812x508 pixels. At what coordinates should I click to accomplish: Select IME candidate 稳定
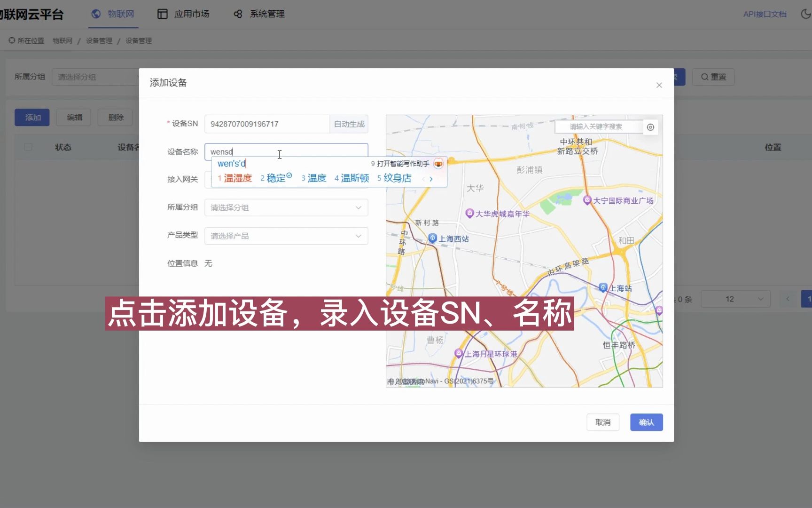(276, 178)
